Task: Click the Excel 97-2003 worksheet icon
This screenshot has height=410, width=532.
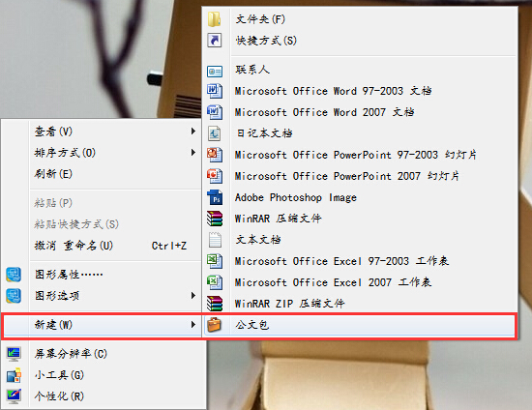Action: 215,261
